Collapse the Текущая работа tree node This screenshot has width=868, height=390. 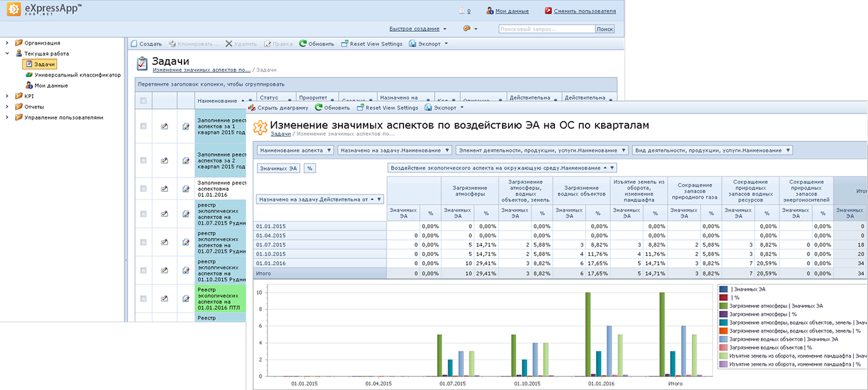(x=7, y=54)
